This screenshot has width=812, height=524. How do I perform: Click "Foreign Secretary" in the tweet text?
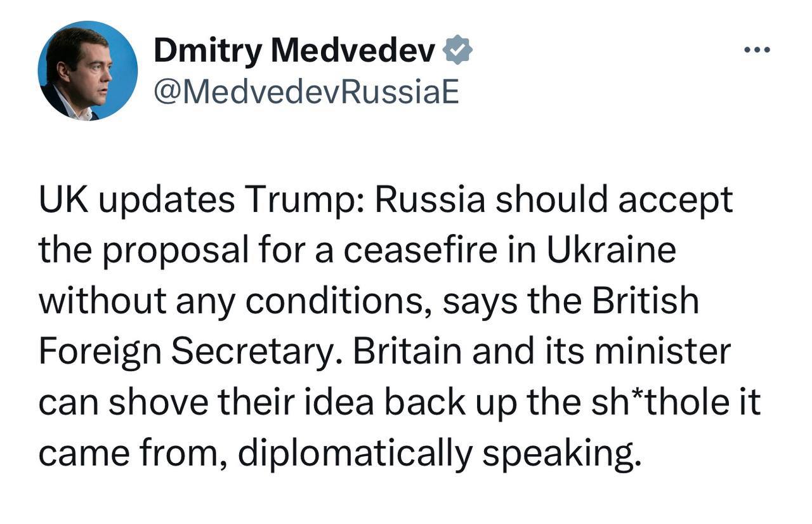(x=191, y=351)
